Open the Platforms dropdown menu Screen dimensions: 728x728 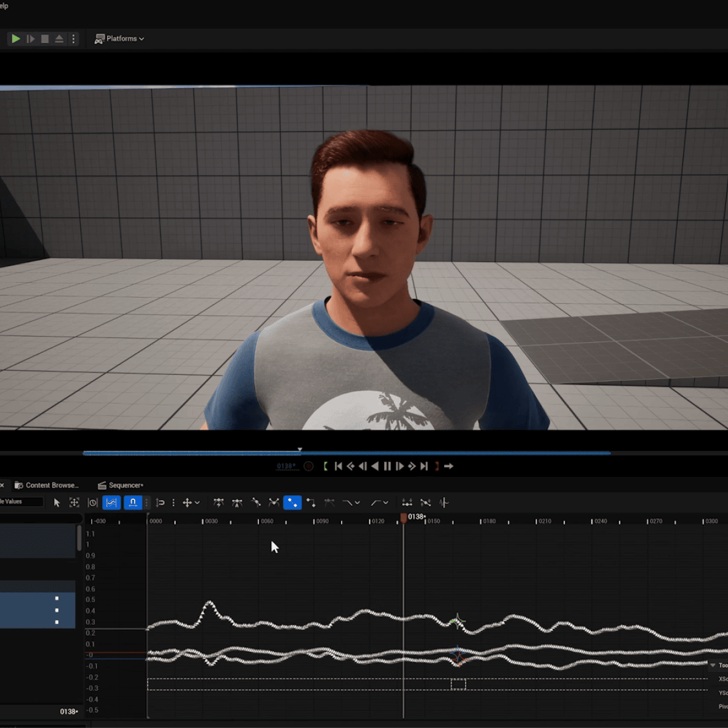(120, 39)
